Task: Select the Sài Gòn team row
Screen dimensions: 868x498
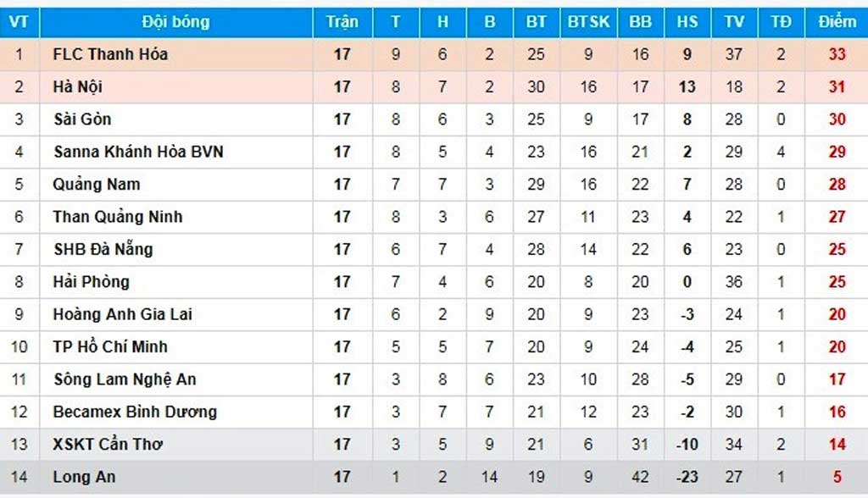Action: coord(82,119)
